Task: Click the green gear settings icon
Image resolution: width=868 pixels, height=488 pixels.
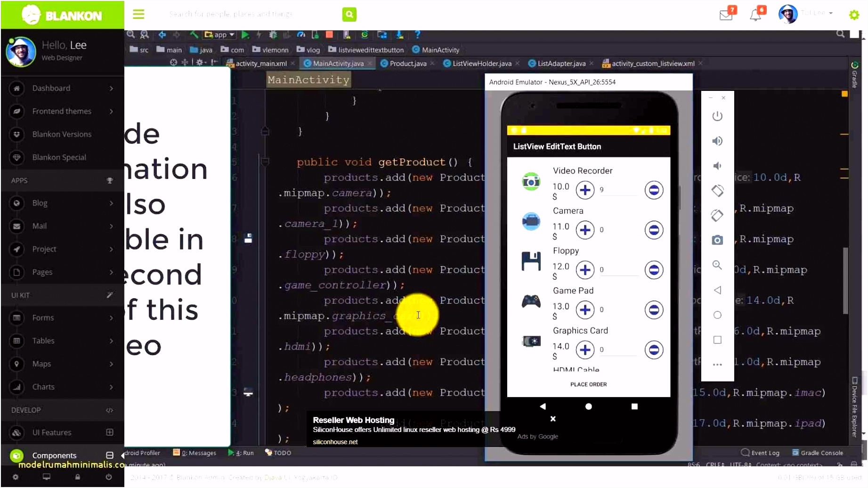Action: 854,15
